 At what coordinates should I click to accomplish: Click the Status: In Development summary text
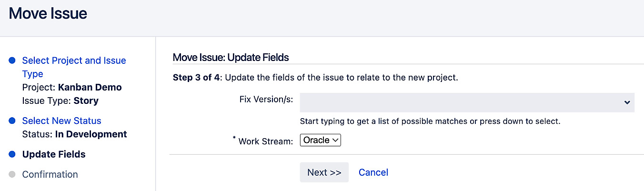point(74,134)
